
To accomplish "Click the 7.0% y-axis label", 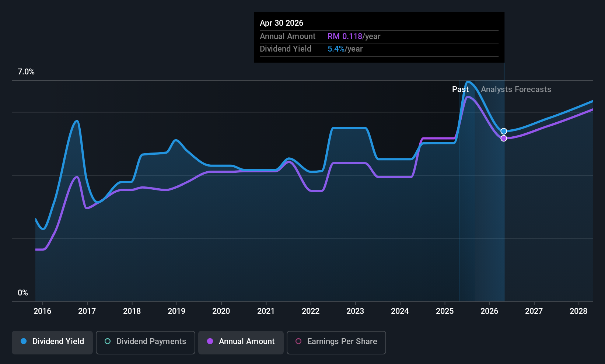I will pyautogui.click(x=26, y=72).
